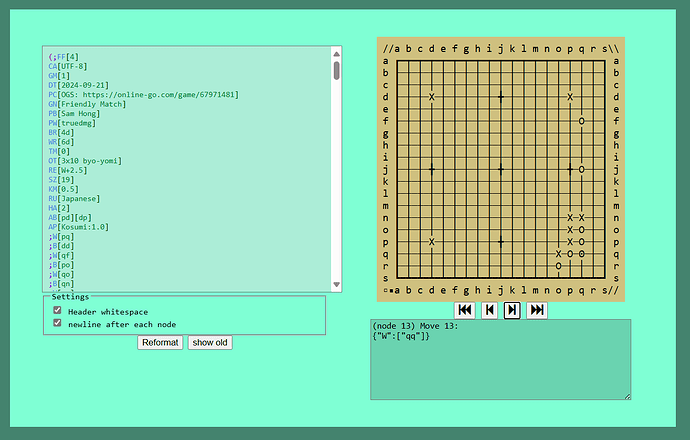The height and width of the screenshot is (440, 690).
Task: Click the HA[2] line
Action: pos(59,208)
